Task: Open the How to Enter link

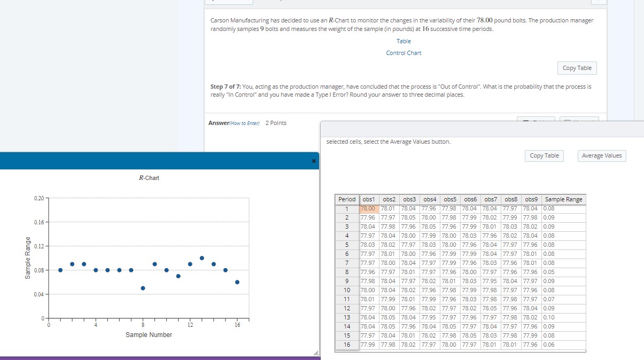Action: tap(244, 123)
